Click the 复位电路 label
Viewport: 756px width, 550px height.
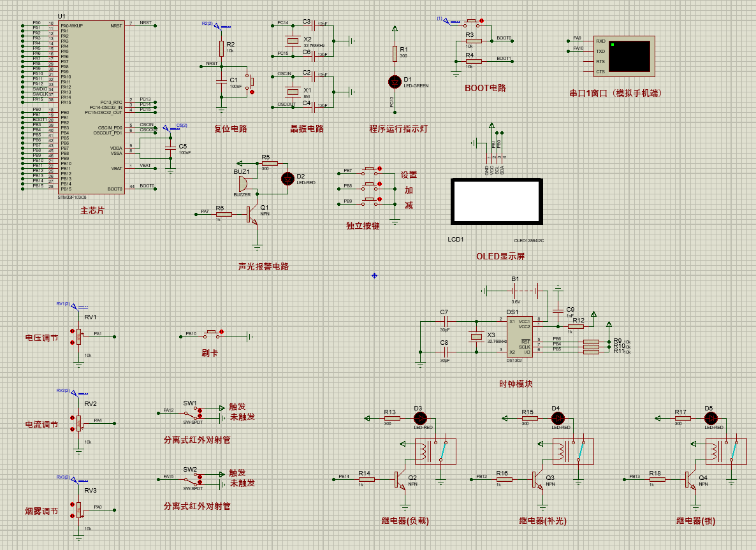click(x=231, y=129)
